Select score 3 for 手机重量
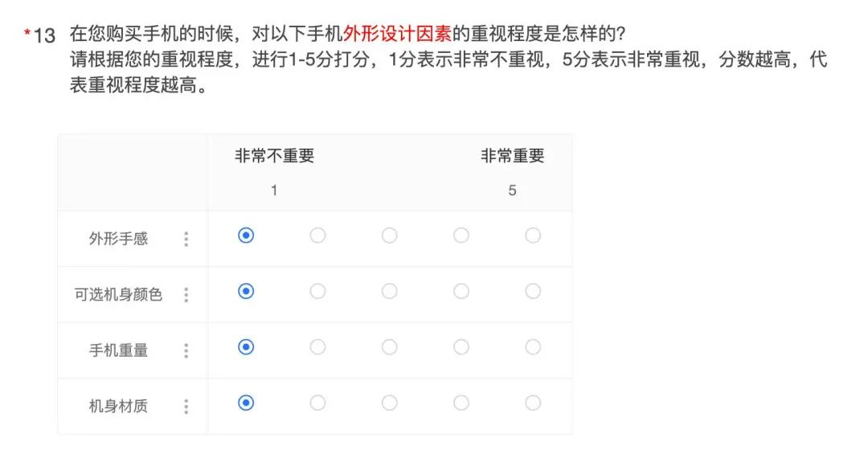 click(x=389, y=347)
